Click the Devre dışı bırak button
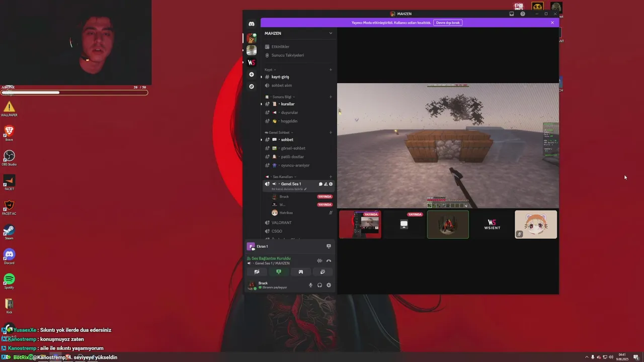 448,23
